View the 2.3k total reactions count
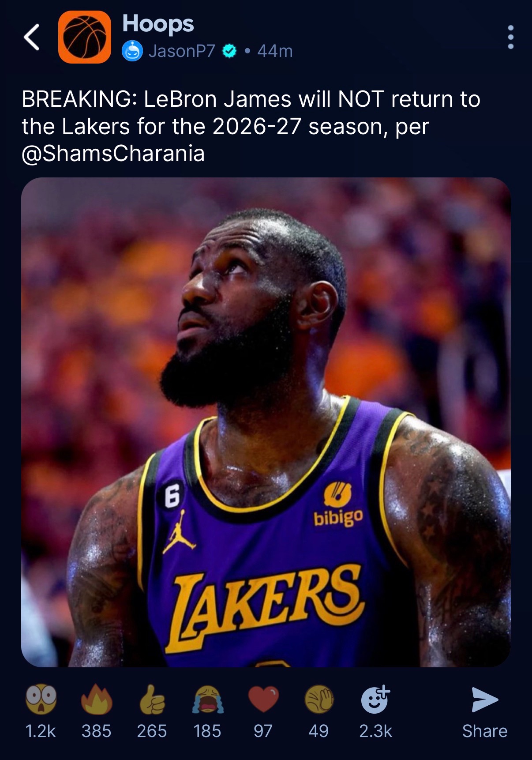 (x=375, y=731)
